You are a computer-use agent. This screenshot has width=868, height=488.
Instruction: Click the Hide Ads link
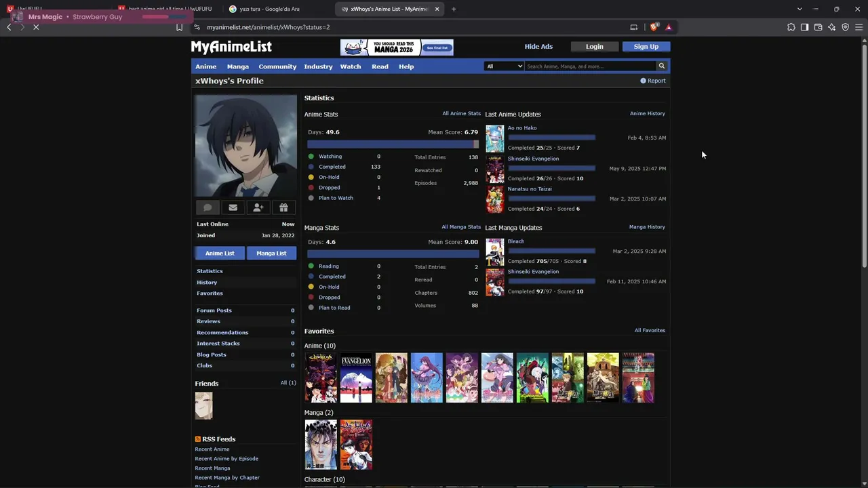point(538,47)
